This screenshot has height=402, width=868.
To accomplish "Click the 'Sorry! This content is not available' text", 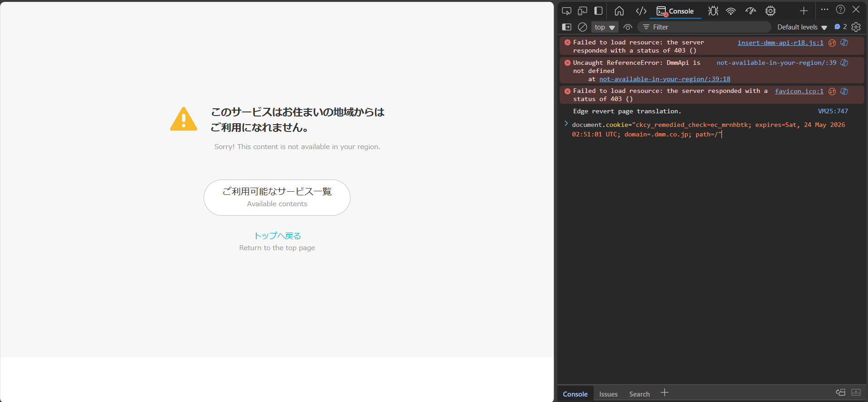I will (297, 147).
